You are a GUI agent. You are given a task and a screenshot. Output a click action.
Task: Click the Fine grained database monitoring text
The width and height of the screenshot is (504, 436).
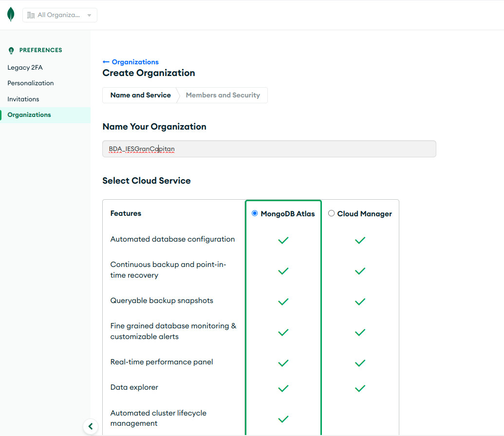pos(173,331)
